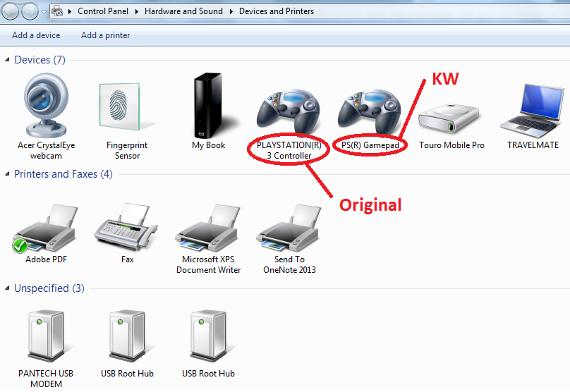
Task: Click the 'PANTECH USB MODEM' label
Action: (46, 379)
